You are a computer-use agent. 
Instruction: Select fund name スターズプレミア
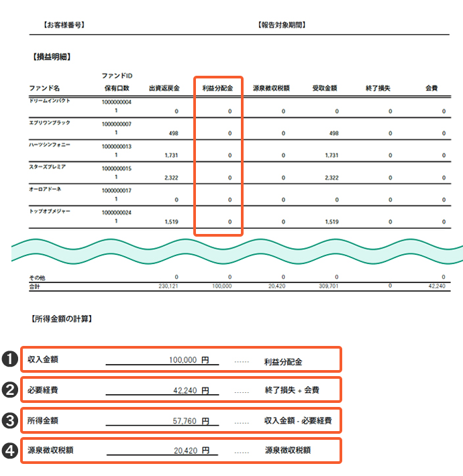pos(48,167)
